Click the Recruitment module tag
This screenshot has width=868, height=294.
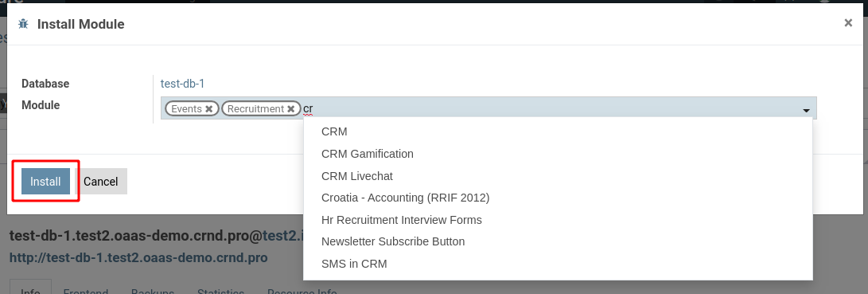(x=255, y=108)
